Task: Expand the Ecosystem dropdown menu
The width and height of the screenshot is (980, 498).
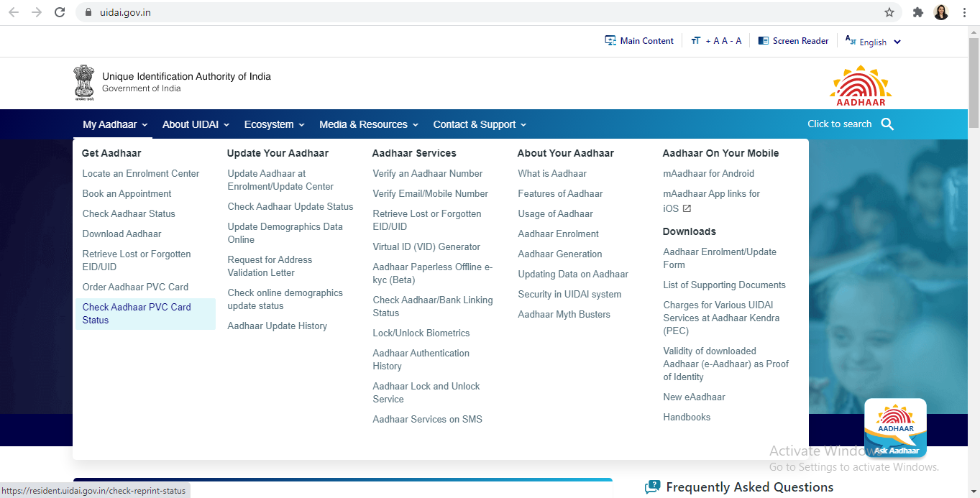Action: tap(274, 124)
